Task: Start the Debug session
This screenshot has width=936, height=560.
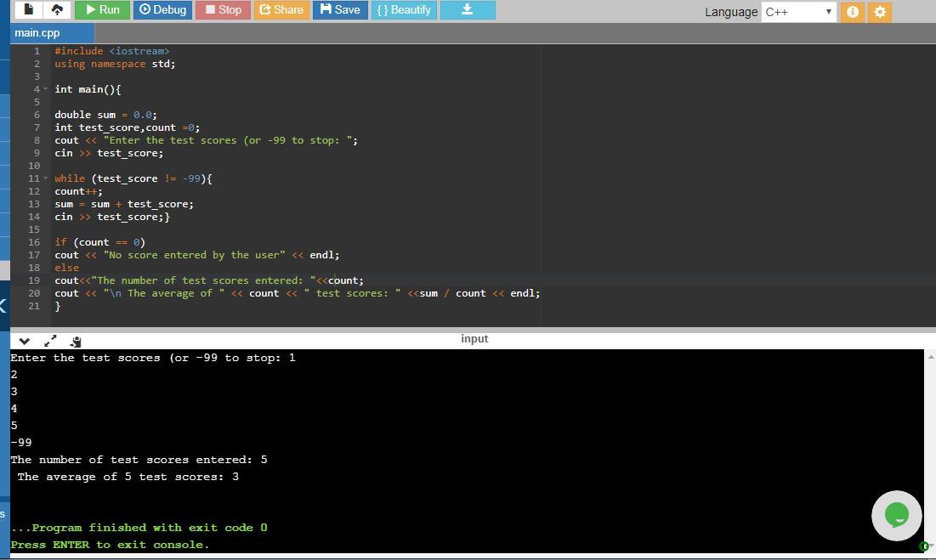Action: 162,10
